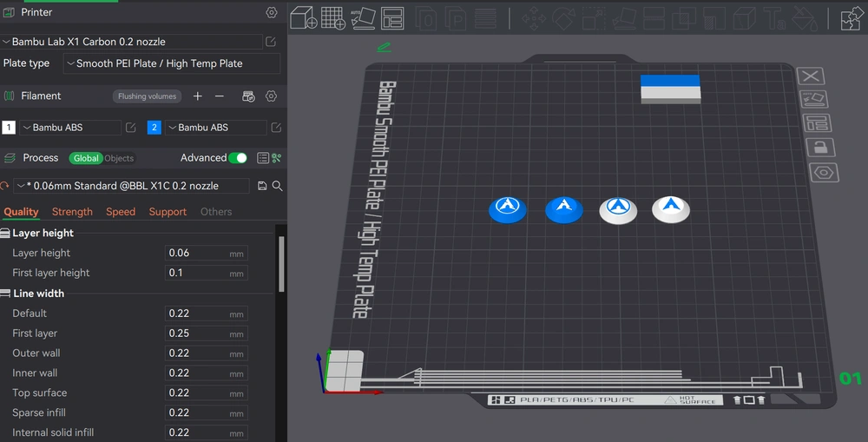The height and width of the screenshot is (442, 868).
Task: Toggle the Advanced mode switch
Action: (x=238, y=158)
